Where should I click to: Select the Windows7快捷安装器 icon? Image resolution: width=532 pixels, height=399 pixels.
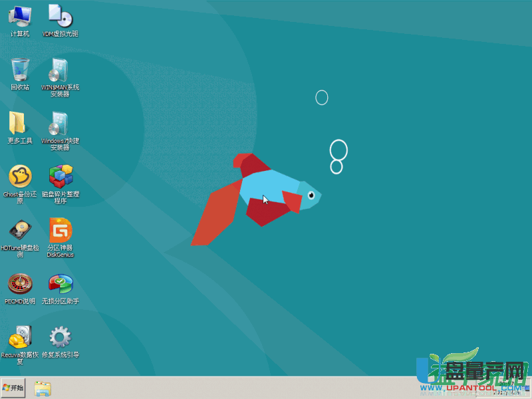point(60,124)
